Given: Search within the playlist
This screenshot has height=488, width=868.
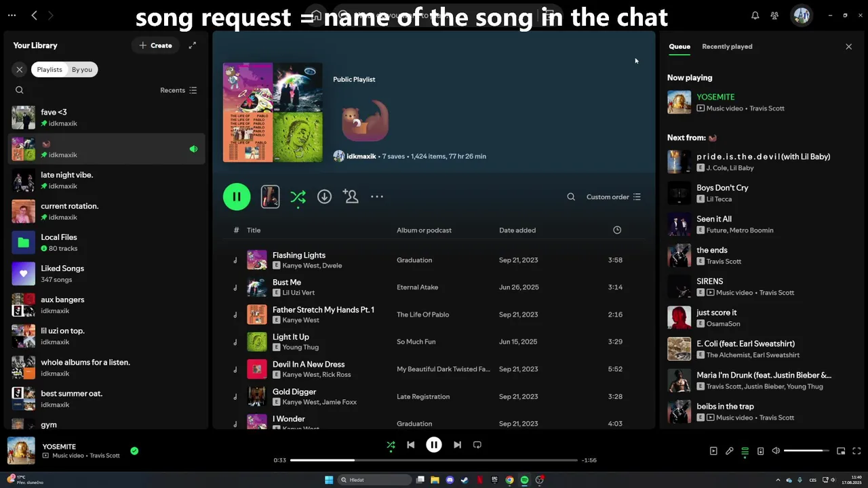Looking at the screenshot, I should (x=571, y=197).
